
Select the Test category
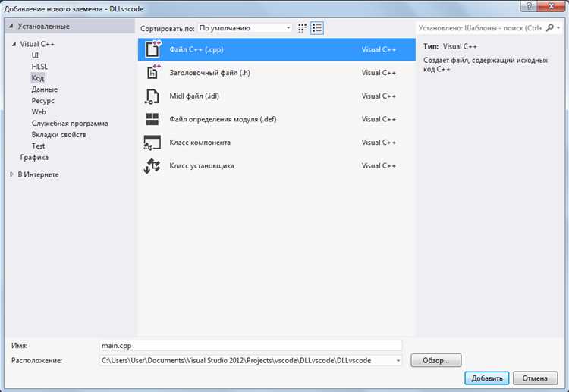pyautogui.click(x=38, y=146)
